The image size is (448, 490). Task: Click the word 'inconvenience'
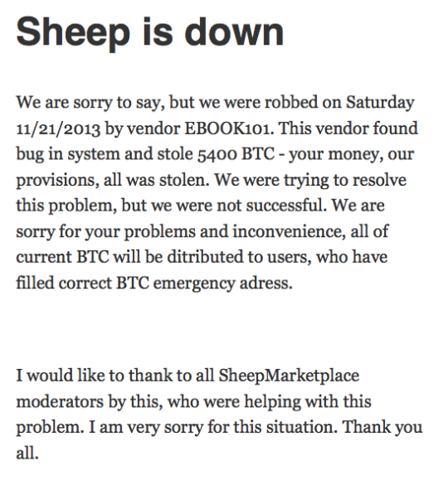click(x=290, y=231)
